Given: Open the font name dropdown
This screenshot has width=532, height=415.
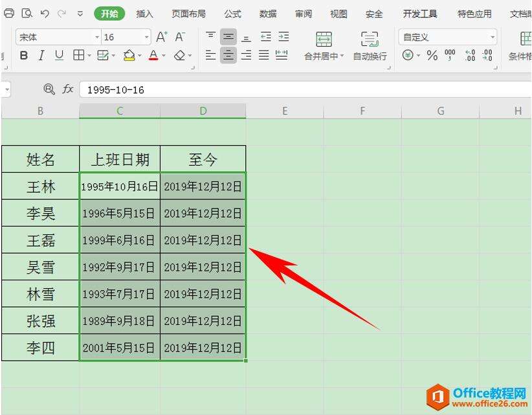Looking at the screenshot, I should 97,36.
